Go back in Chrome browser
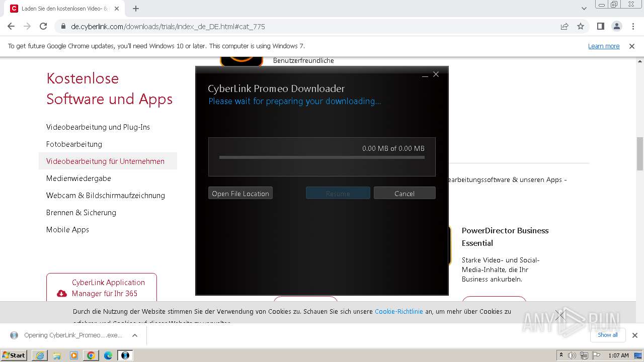The image size is (644, 362). click(x=11, y=26)
